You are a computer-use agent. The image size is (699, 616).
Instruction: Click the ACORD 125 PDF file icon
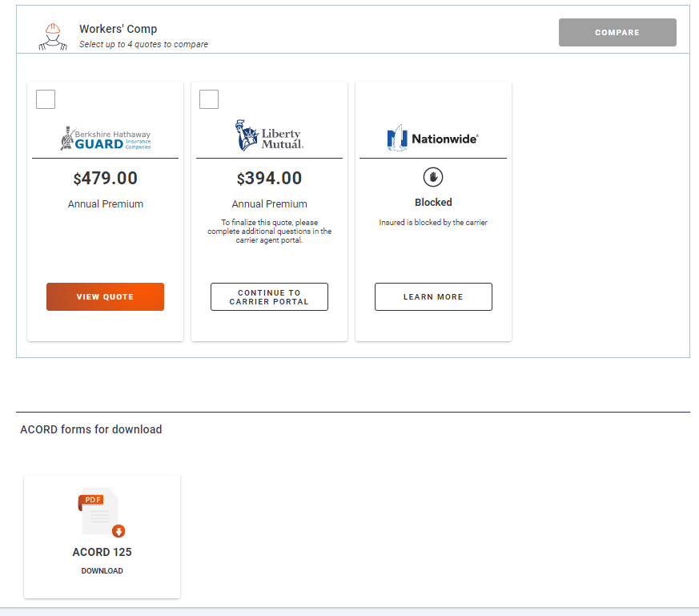click(x=102, y=513)
